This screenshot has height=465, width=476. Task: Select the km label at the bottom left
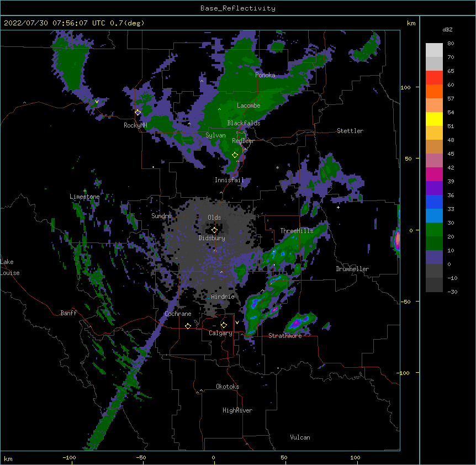[8, 458]
